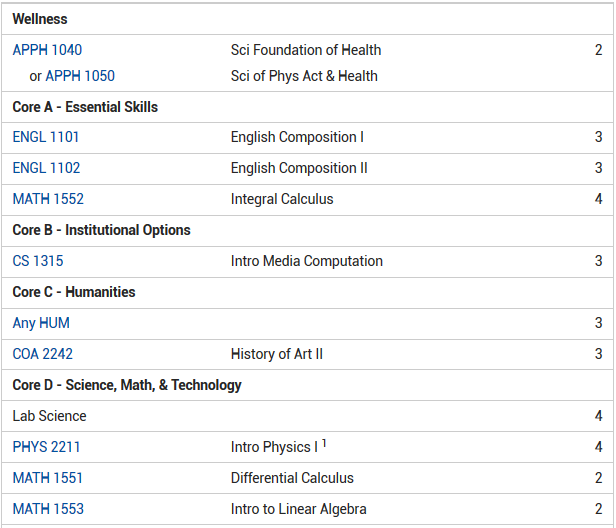The height and width of the screenshot is (528, 616).
Task: Open the MATH 1551 course link
Action: [48, 478]
